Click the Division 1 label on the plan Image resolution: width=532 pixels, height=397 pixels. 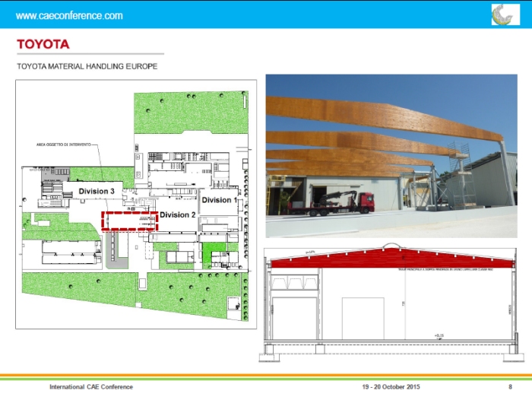click(x=217, y=200)
